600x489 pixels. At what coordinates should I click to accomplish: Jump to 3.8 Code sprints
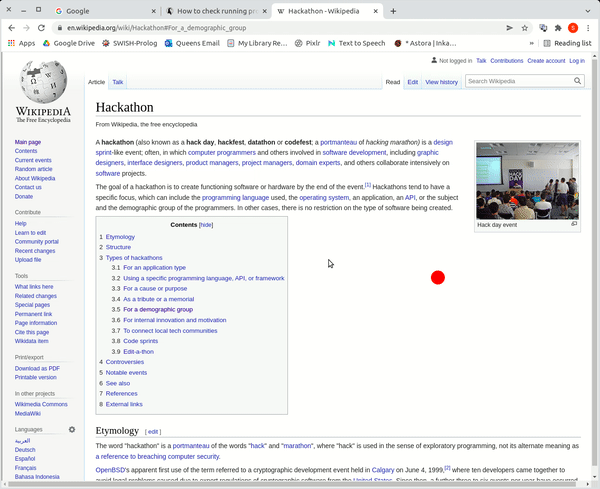click(x=140, y=341)
